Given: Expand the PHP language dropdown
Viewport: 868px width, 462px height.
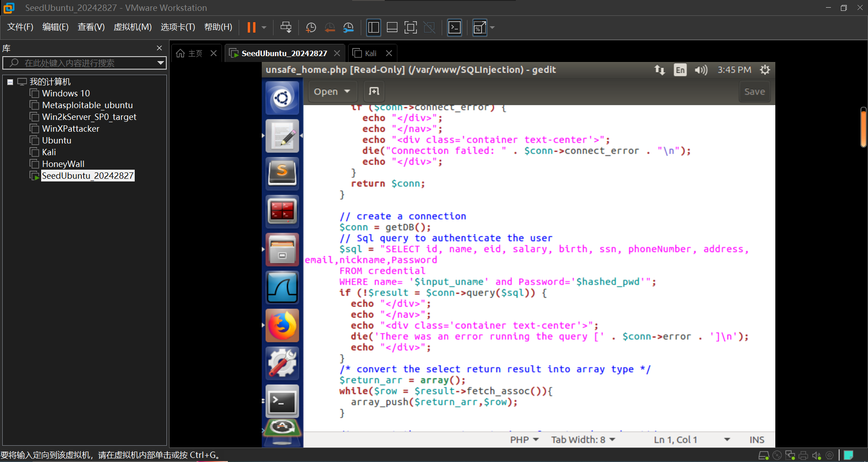Looking at the screenshot, I should (524, 440).
